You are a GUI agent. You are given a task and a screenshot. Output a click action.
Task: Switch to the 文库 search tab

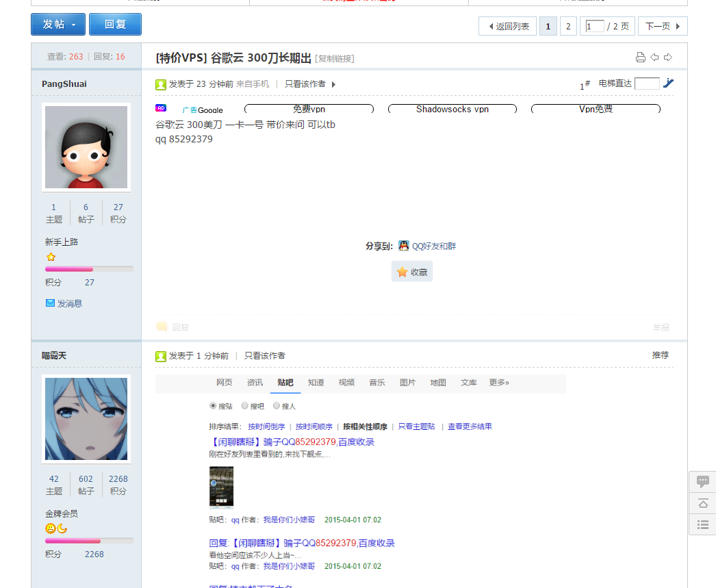pos(469,382)
